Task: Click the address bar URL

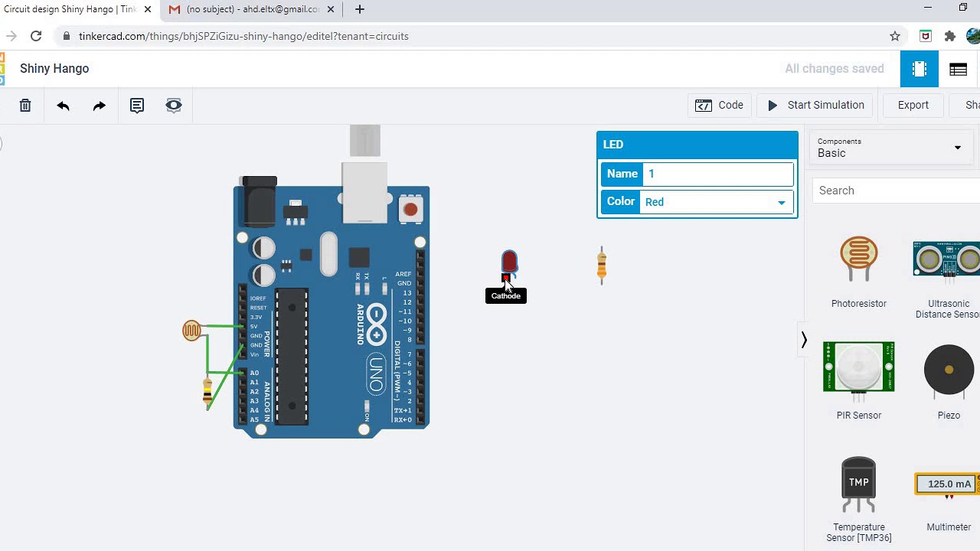Action: coord(243,36)
